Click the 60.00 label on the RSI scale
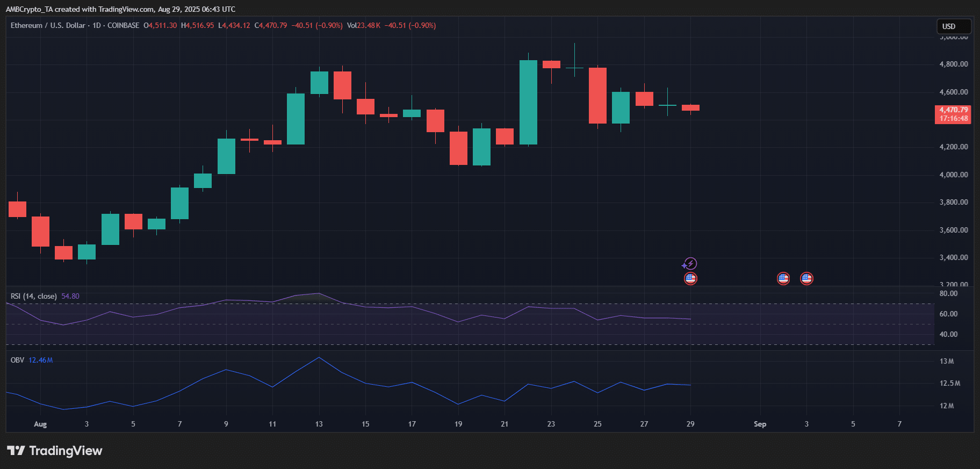 click(x=948, y=314)
